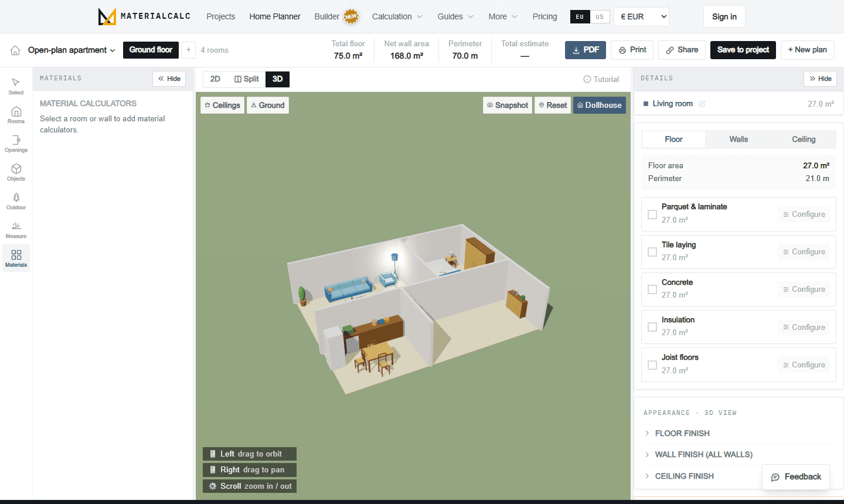Check the Concrete checkbox
844x504 pixels.
[652, 290]
